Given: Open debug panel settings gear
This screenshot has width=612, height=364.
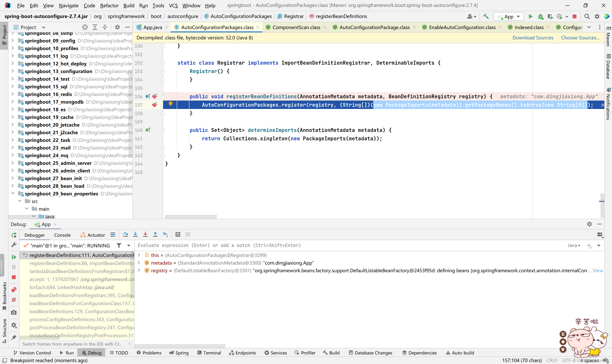Looking at the screenshot, I should 589,224.
